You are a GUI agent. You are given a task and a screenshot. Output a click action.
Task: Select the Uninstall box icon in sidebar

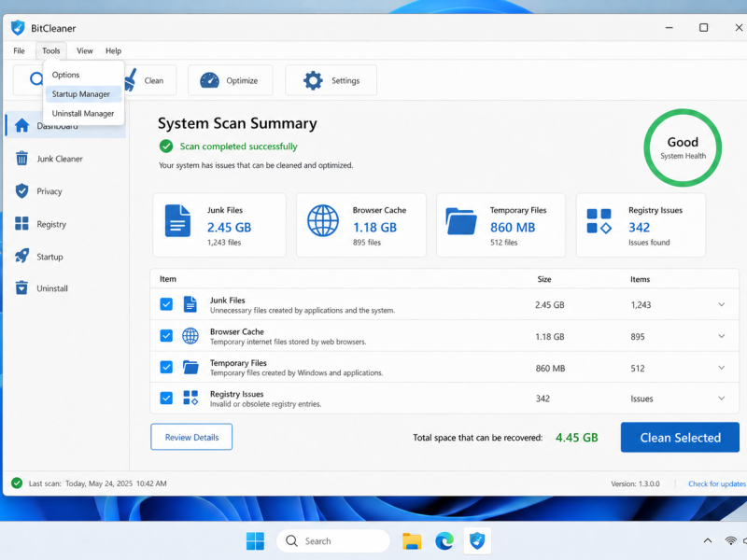[x=21, y=287]
